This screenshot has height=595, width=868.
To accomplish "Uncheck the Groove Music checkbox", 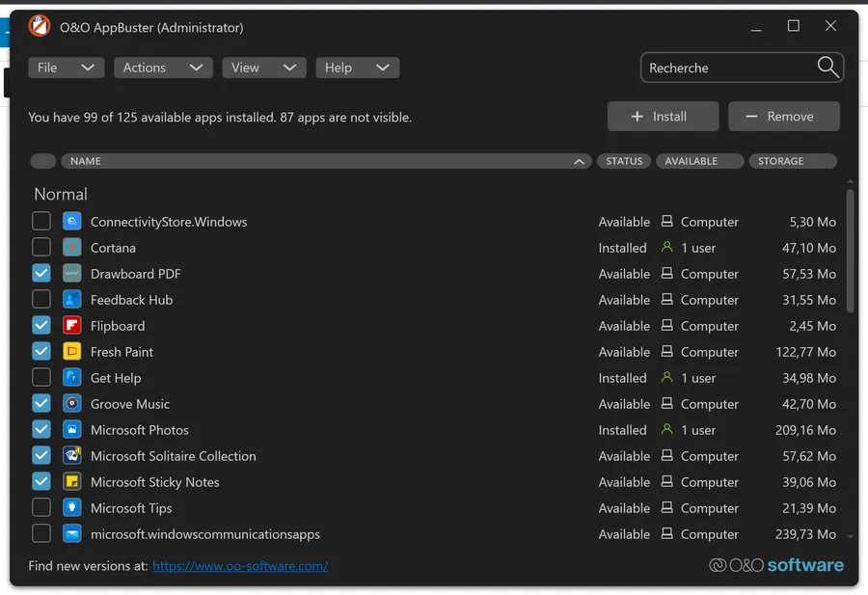I will [41, 403].
